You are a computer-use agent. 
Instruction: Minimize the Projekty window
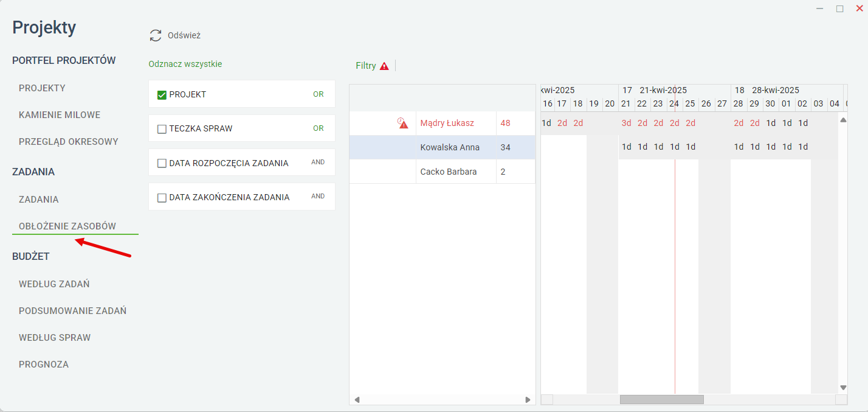(819, 9)
